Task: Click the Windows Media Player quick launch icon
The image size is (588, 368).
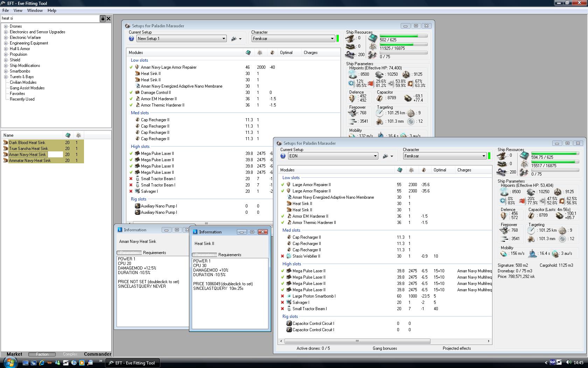Action: (82, 363)
